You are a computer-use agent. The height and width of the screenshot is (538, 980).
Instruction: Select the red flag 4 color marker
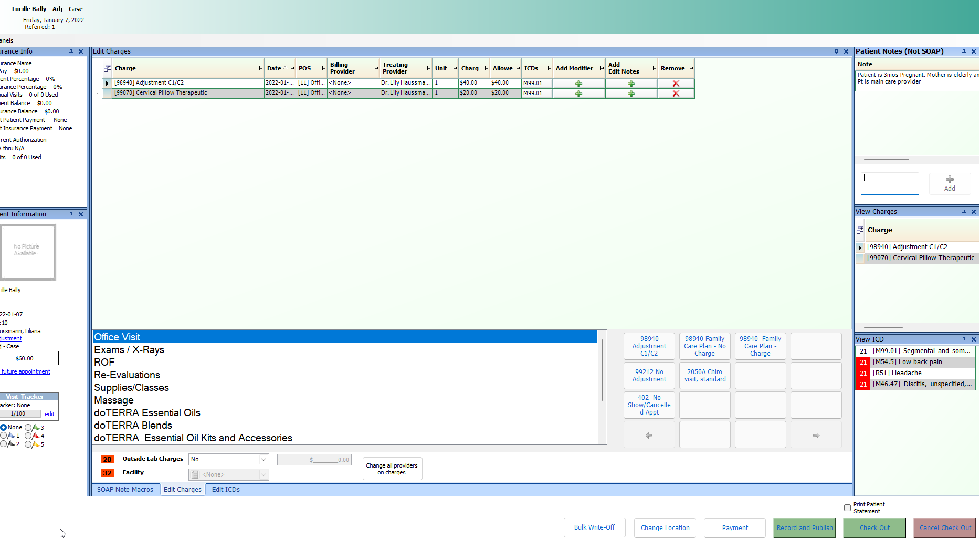pos(28,436)
